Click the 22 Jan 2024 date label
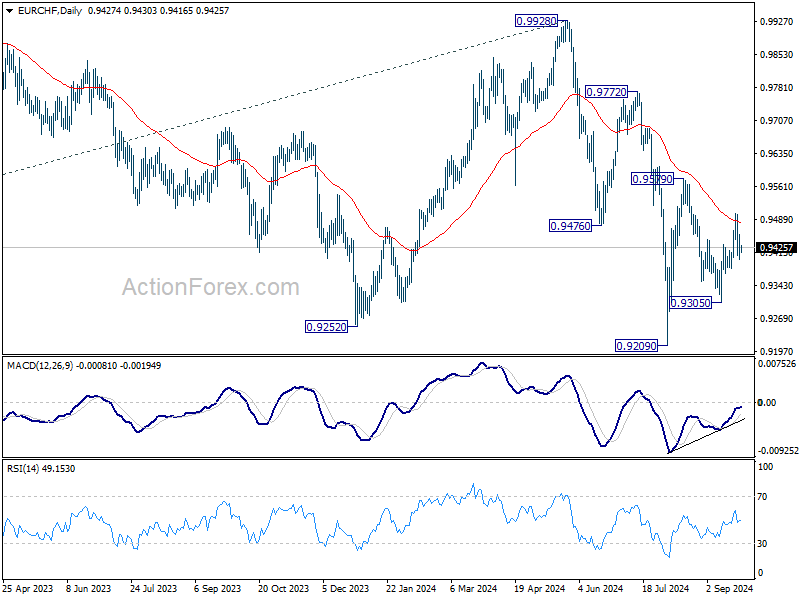The height and width of the screenshot is (600, 800). point(411,588)
